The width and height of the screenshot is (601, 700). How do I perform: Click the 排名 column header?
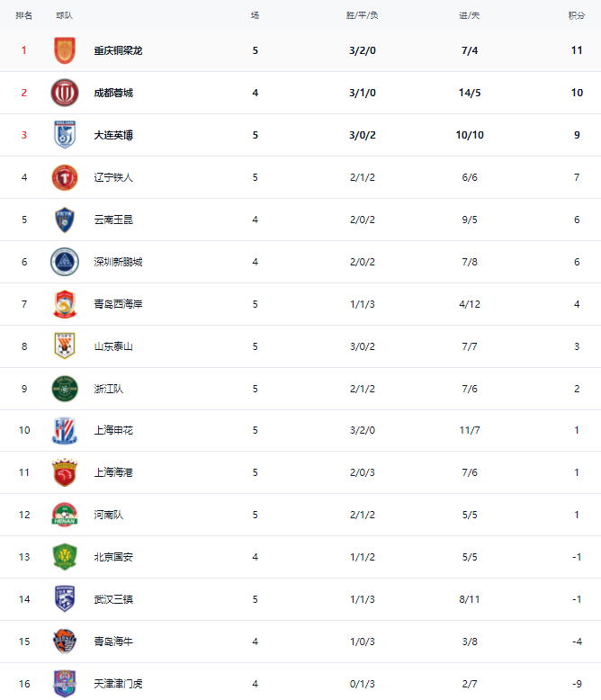[x=24, y=16]
